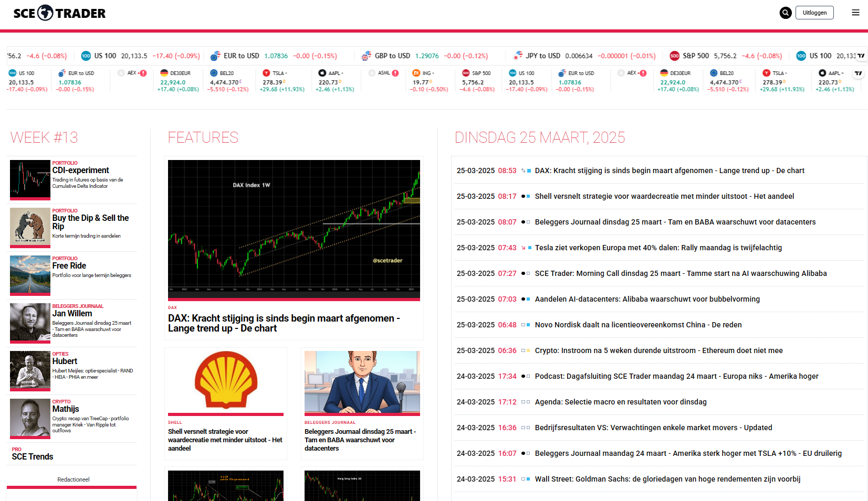
Task: Open the Alibaba AI-datacenters bubble headline
Action: coord(647,299)
